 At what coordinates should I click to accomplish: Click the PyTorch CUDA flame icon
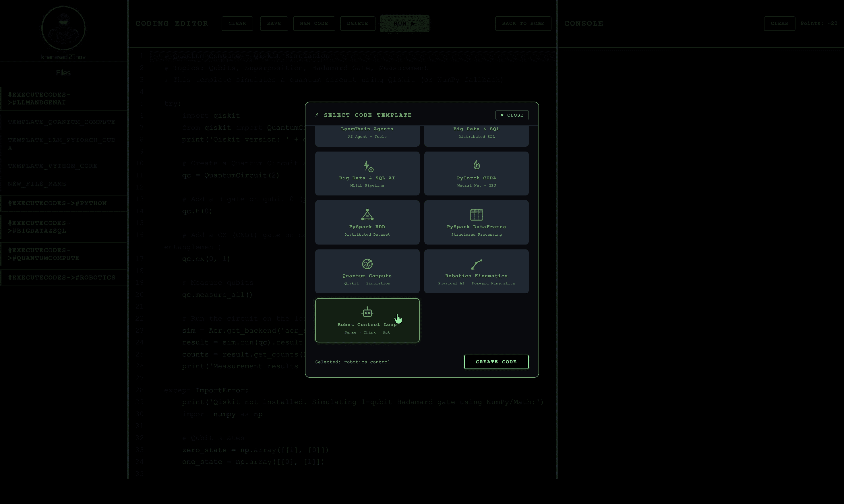pos(477,165)
